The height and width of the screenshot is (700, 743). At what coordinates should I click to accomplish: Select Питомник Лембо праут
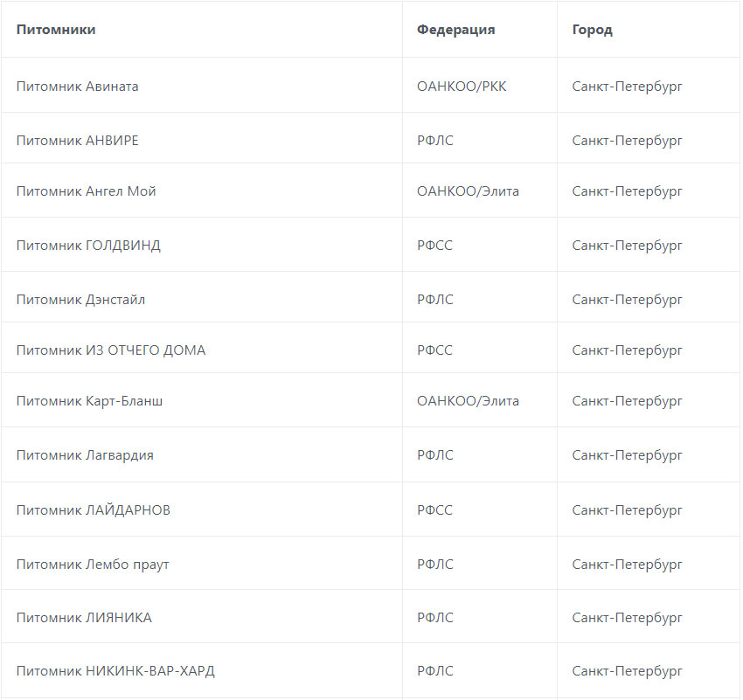93,564
